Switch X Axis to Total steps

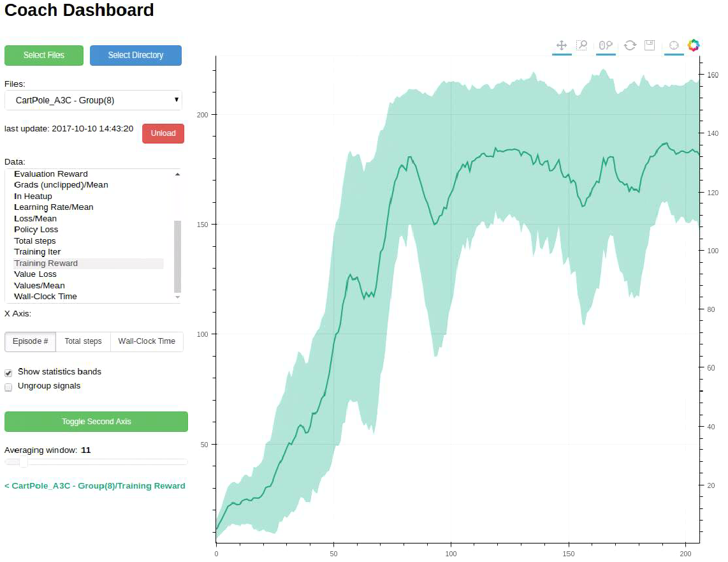tap(83, 341)
